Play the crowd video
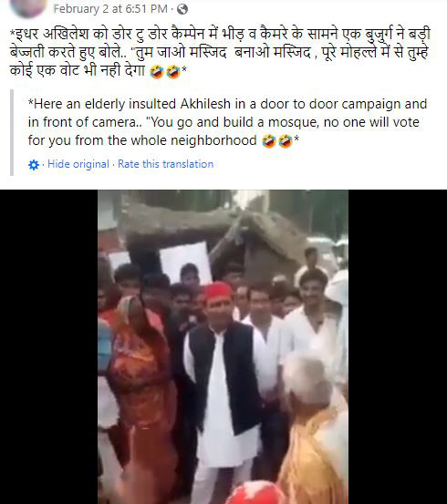The image size is (447, 504). pyautogui.click(x=223, y=347)
